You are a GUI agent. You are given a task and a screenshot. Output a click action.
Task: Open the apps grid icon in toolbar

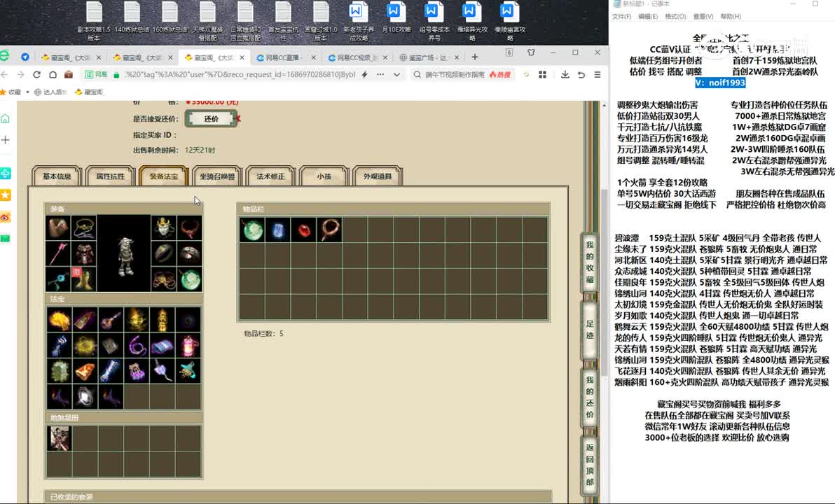click(x=542, y=74)
